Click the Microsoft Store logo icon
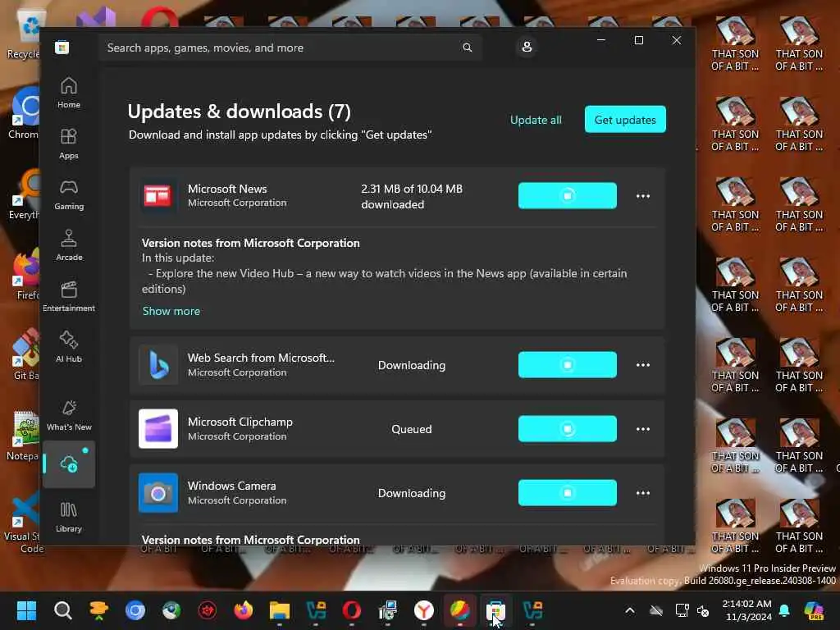This screenshot has width=840, height=630. 62,48
